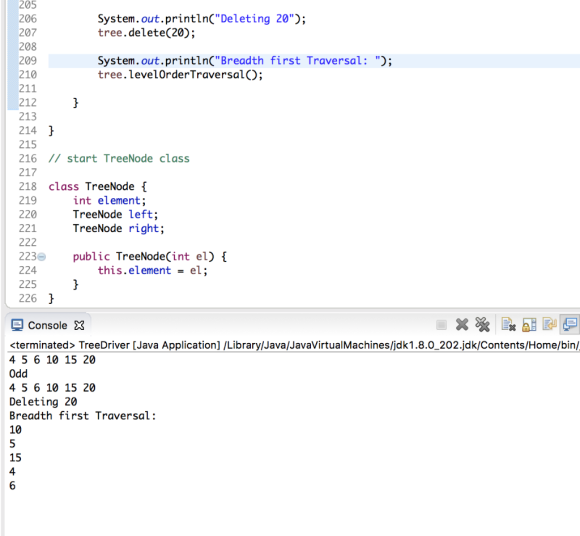
Task: Clear Console output with the clear icon
Action: click(509, 324)
